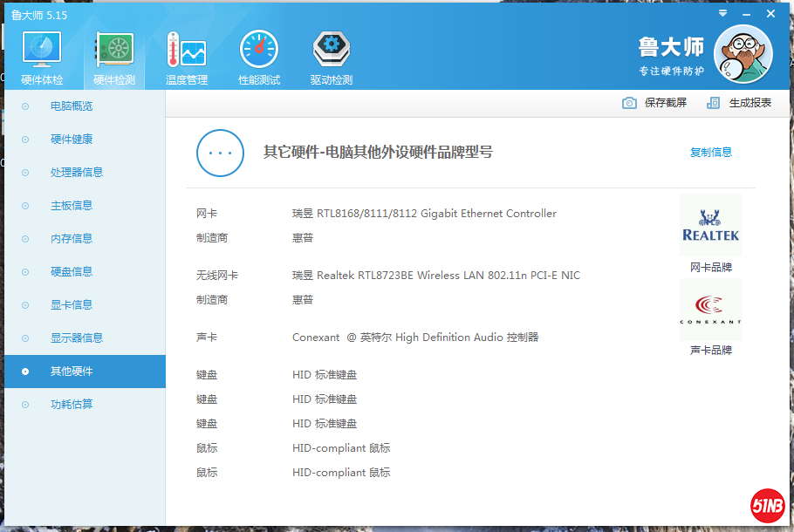Show 硬盘信息 sidebar item
Viewport: 794px width, 532px height.
(x=72, y=272)
